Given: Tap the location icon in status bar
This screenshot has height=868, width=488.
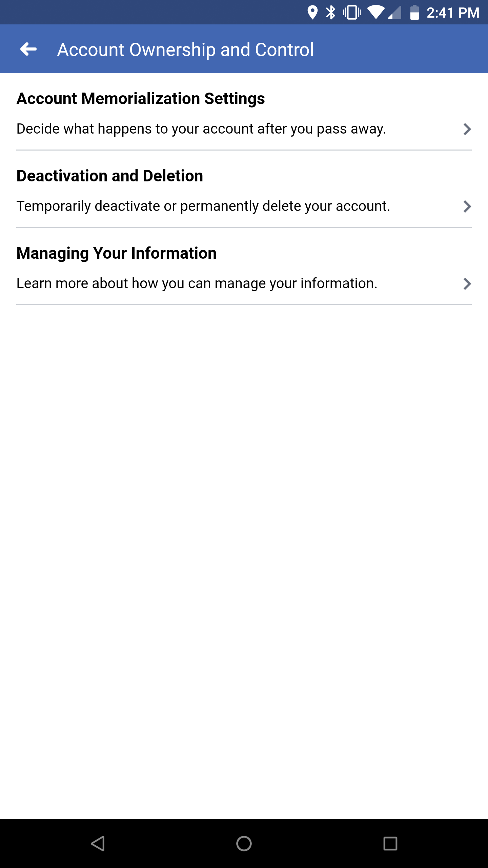Looking at the screenshot, I should point(312,13).
